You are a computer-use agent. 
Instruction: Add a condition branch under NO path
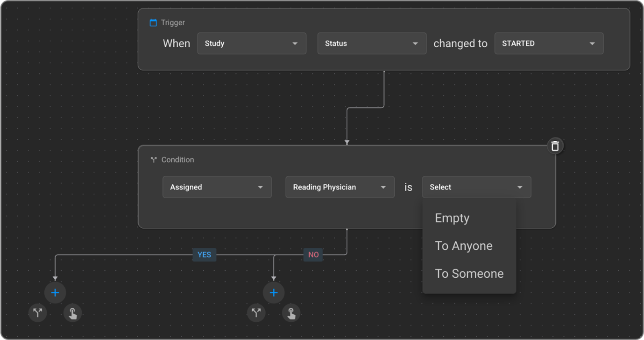coord(256,312)
